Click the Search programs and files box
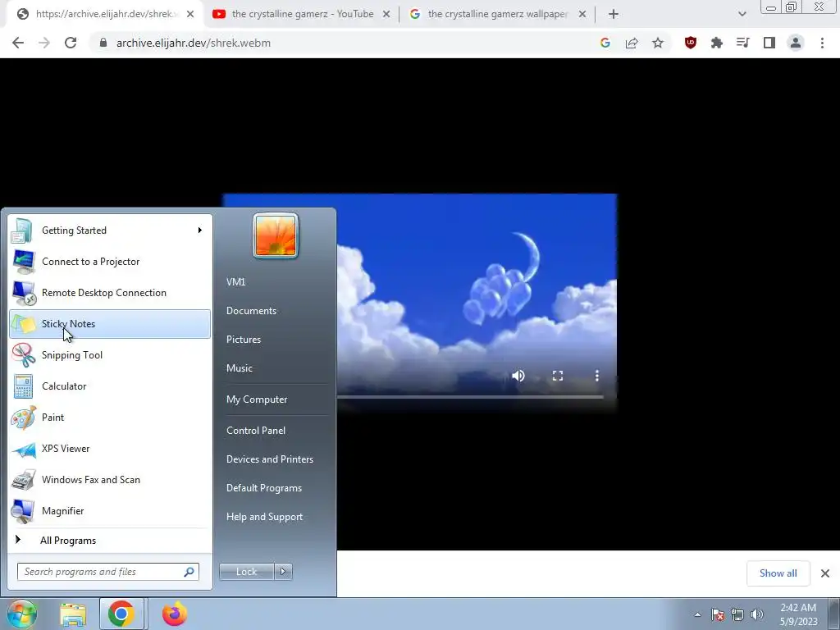This screenshot has height=630, width=840. [107, 572]
